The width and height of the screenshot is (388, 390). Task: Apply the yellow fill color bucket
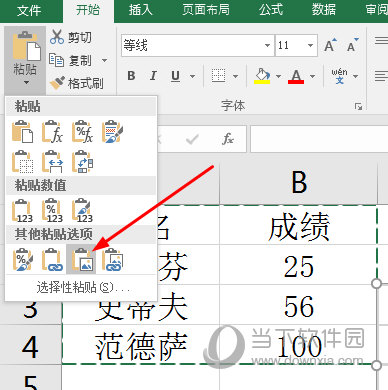(x=262, y=76)
